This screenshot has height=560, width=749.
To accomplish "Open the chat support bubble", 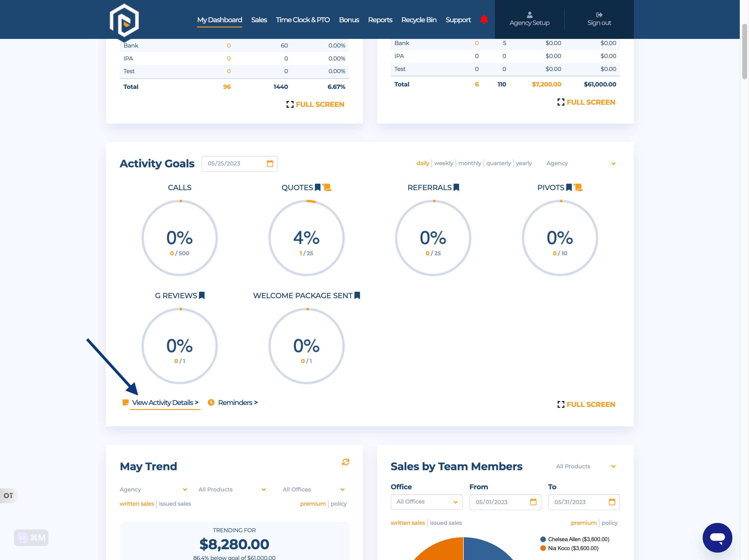I will [x=717, y=538].
